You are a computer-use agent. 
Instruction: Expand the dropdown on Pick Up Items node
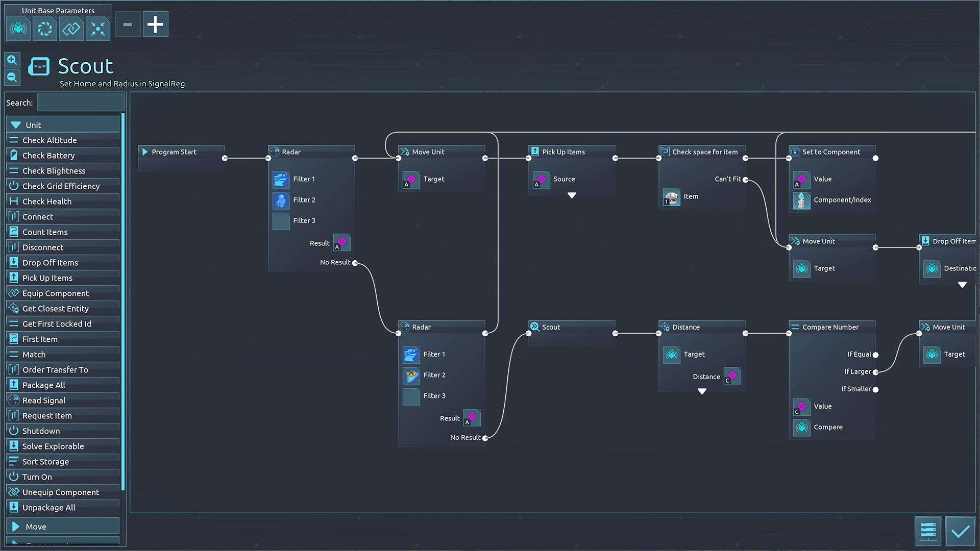(571, 196)
